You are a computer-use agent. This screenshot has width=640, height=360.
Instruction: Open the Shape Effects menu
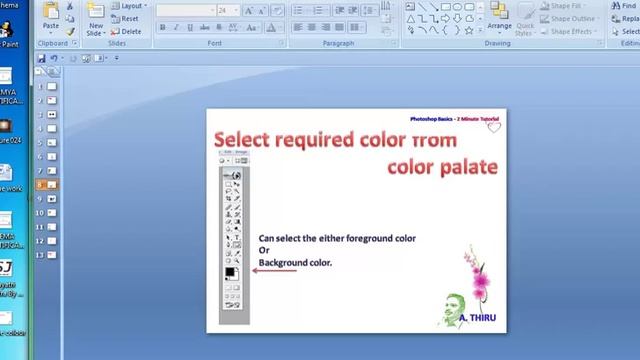pyautogui.click(x=569, y=31)
